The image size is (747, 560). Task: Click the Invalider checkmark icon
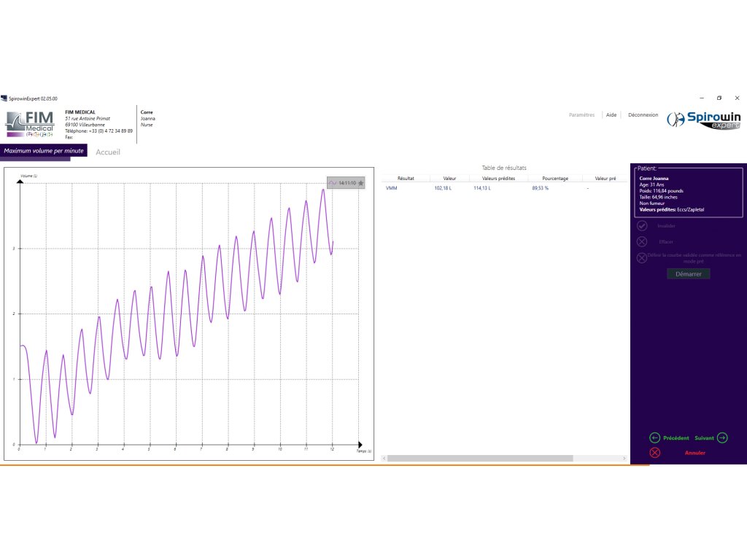642,226
